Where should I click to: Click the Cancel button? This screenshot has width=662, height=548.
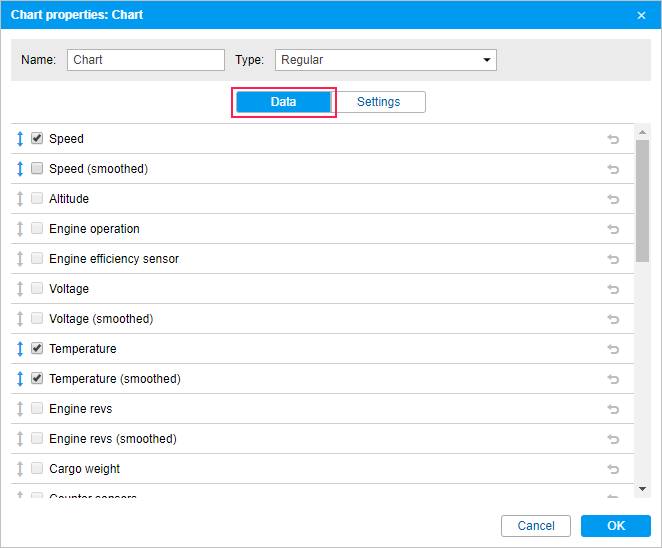pos(536,526)
